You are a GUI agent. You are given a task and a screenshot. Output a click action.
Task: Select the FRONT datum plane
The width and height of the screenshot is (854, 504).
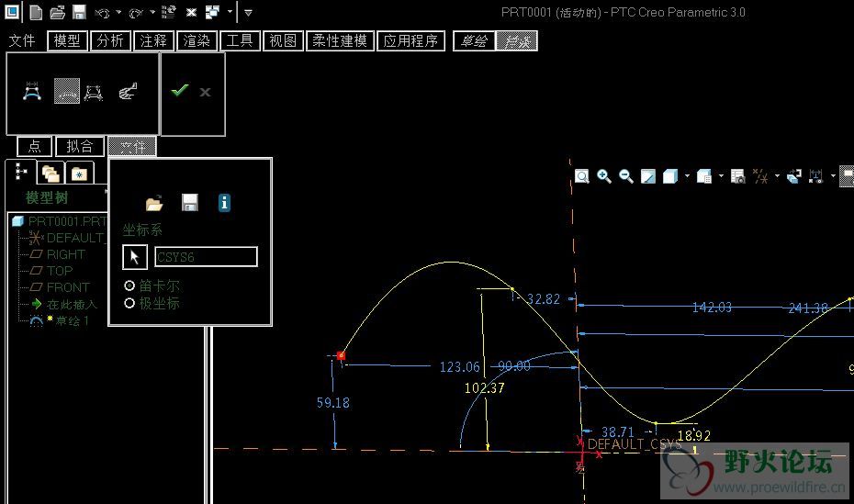pos(60,286)
